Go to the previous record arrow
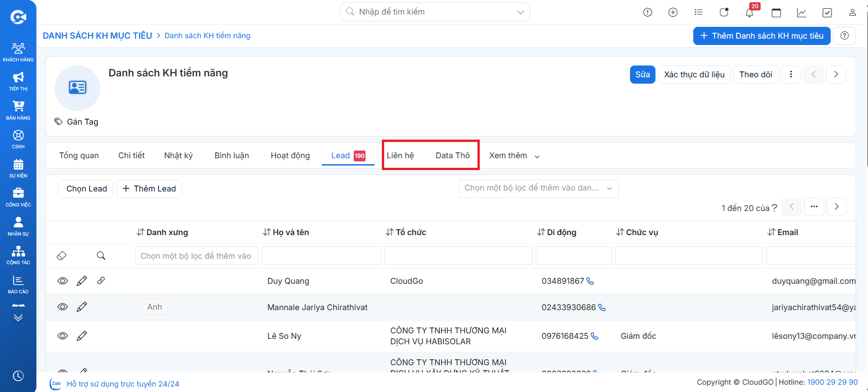868x392 pixels. pyautogui.click(x=813, y=75)
